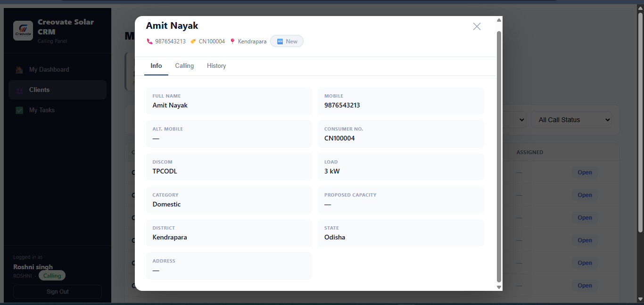Click header consumer number CN100004
This screenshot has height=305, width=644.
point(212,41)
